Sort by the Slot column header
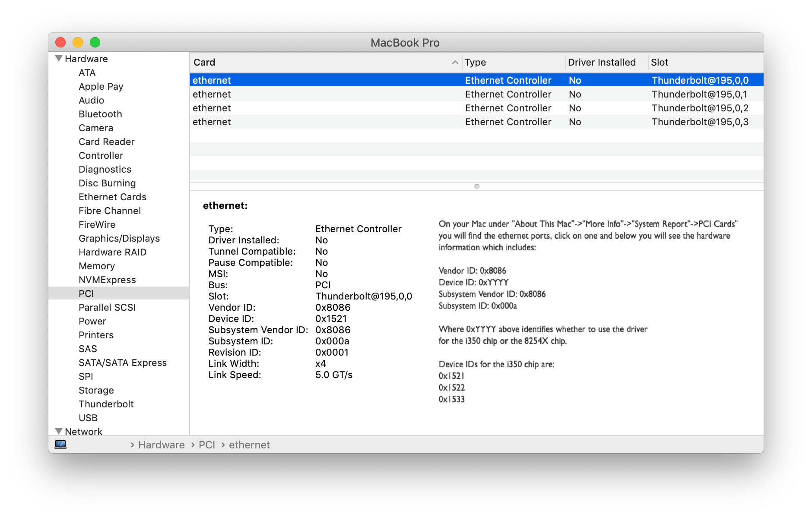This screenshot has height=517, width=812. [706, 62]
